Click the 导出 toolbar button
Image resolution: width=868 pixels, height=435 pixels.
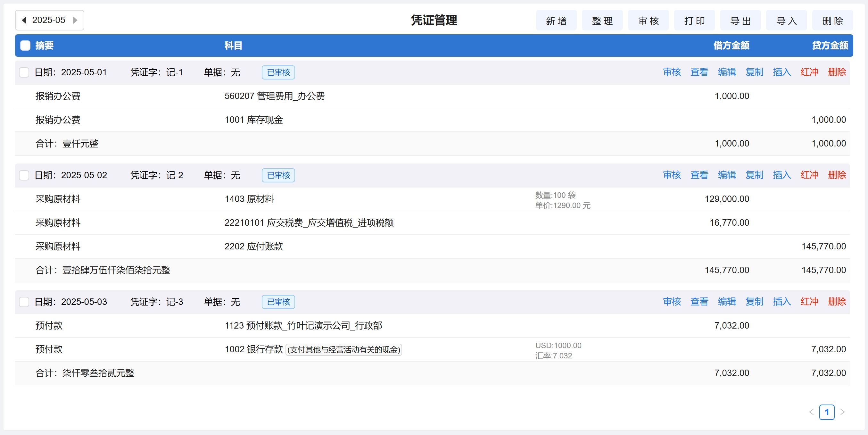740,21
